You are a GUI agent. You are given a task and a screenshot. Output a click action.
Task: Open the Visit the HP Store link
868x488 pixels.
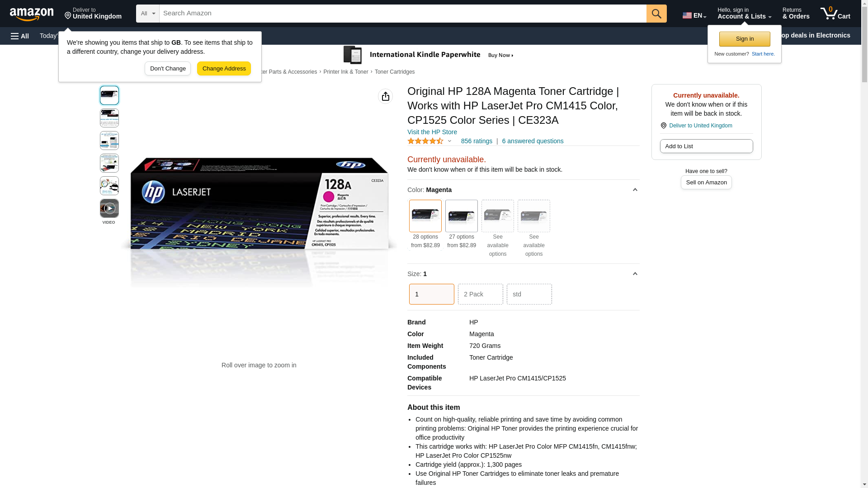[432, 132]
